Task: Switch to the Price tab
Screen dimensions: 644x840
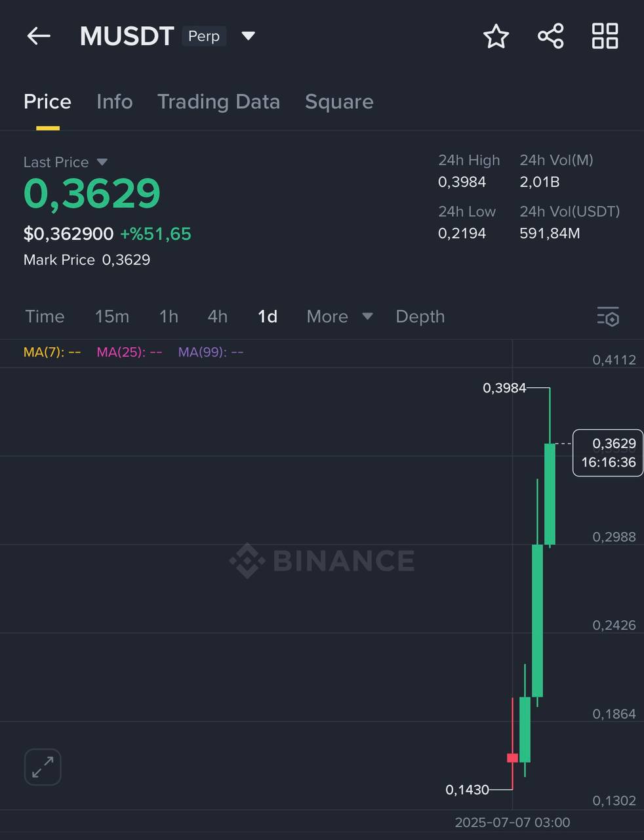Action: point(47,102)
